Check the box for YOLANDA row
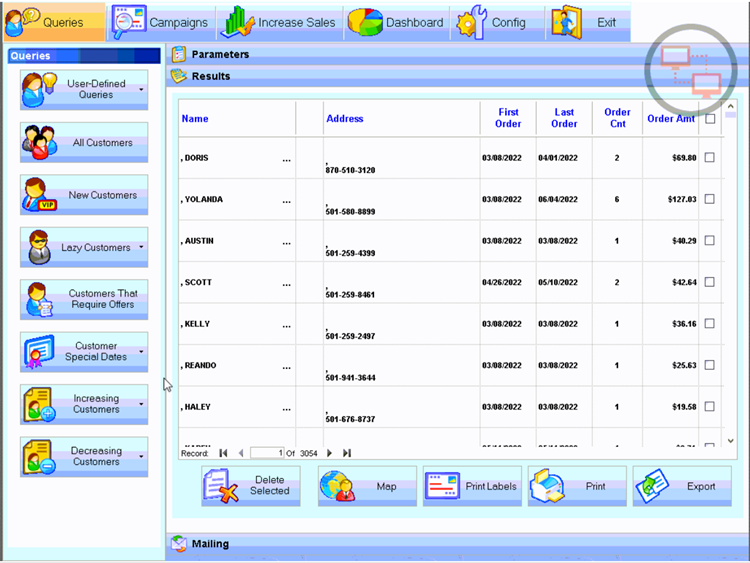750x563 pixels. pyautogui.click(x=710, y=199)
